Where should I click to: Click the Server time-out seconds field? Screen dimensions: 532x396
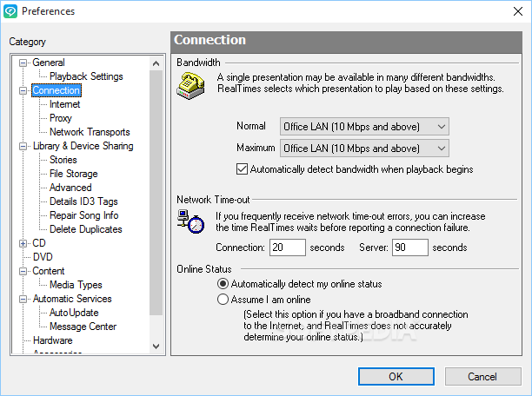click(409, 247)
